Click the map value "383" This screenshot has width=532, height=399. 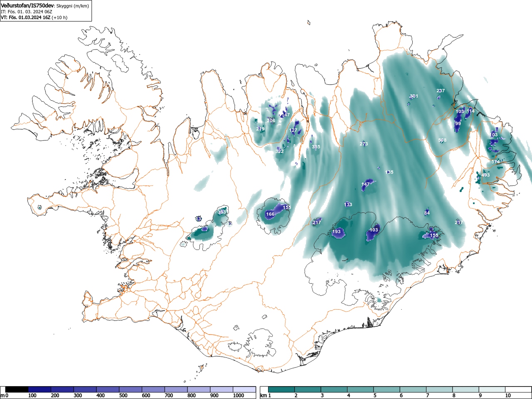point(222,212)
